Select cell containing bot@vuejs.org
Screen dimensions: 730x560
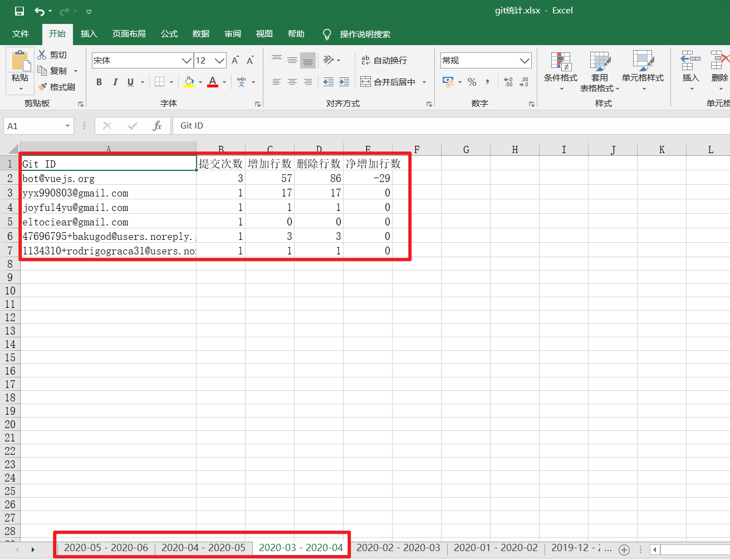pyautogui.click(x=108, y=179)
